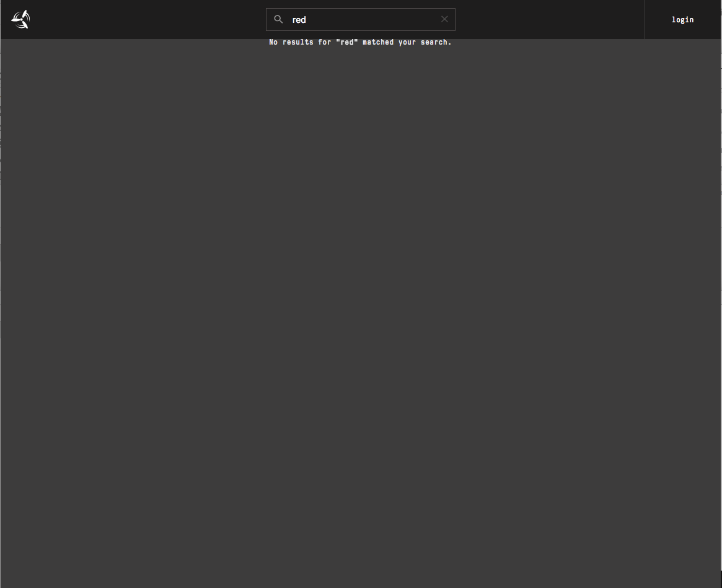
Task: Open the login link
Action: [683, 19]
